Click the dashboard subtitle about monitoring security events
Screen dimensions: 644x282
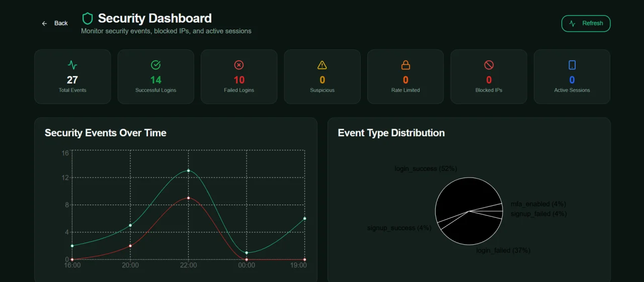click(x=166, y=31)
